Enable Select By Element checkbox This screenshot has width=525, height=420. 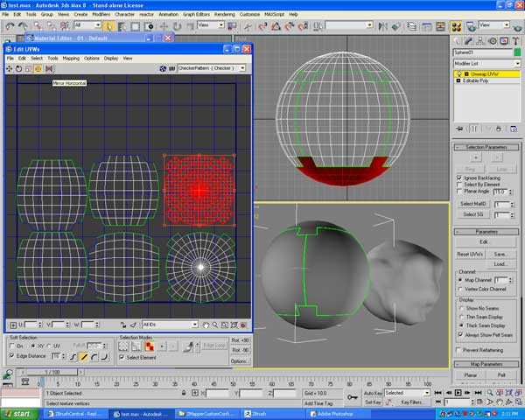click(459, 185)
